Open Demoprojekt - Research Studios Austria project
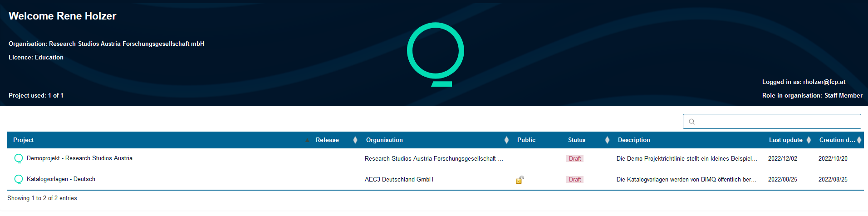Viewport: 868px width, 216px height. [x=79, y=158]
